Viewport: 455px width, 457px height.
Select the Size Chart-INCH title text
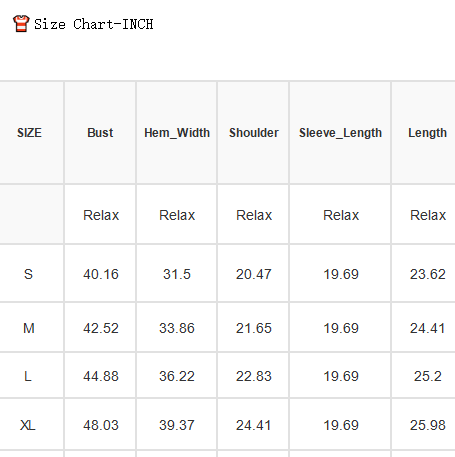point(94,24)
